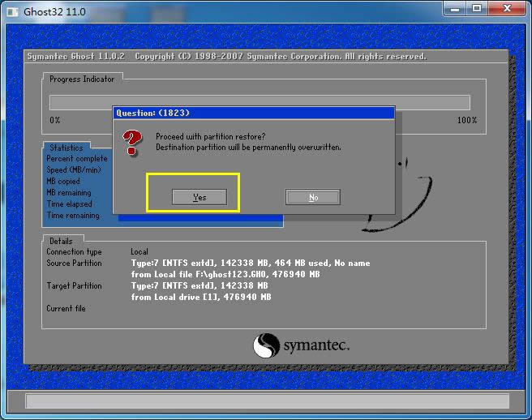Click Yes to proceed with partition restore
Image resolution: width=532 pixels, height=420 pixels.
[x=199, y=197]
